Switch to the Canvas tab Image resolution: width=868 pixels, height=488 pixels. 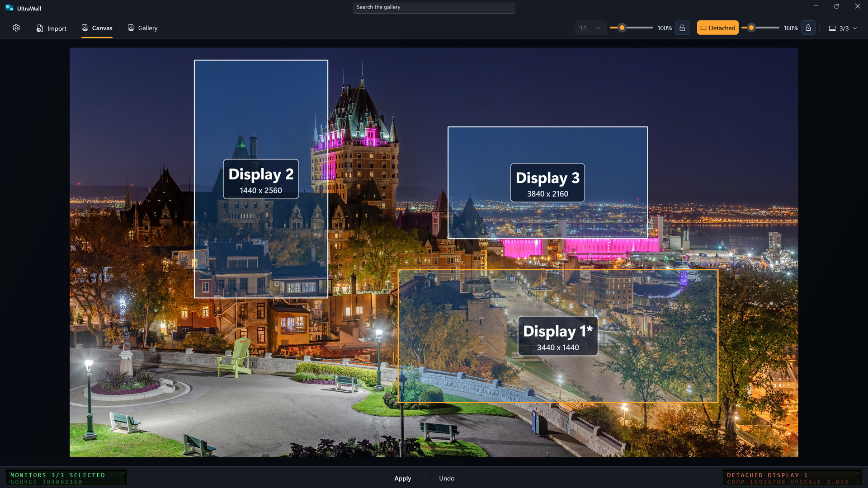[x=97, y=28]
